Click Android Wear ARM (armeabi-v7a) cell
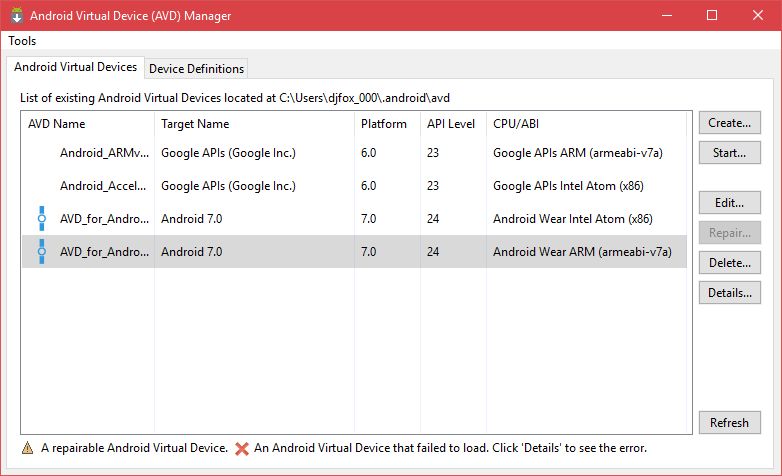Viewport: 782px width, 476px height. pyautogui.click(x=582, y=251)
